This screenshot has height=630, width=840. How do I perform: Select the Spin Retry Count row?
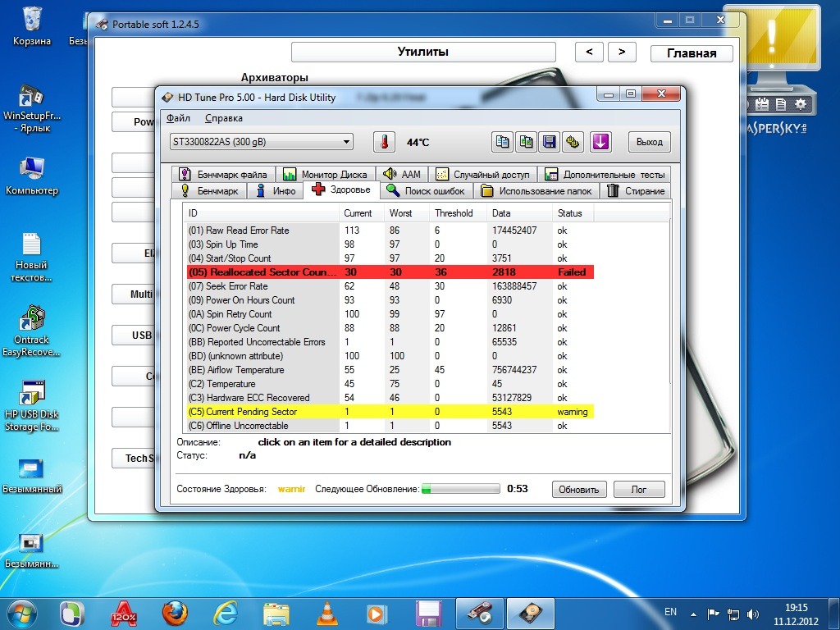click(x=390, y=314)
